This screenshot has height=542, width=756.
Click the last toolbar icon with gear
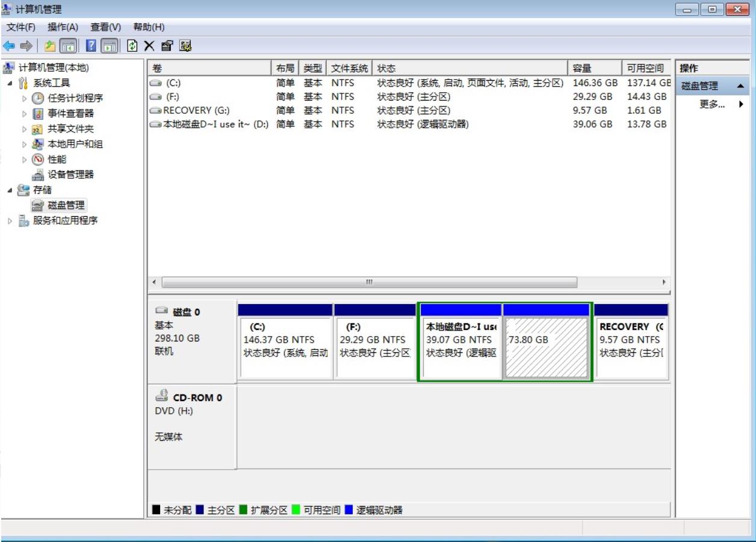[x=185, y=46]
